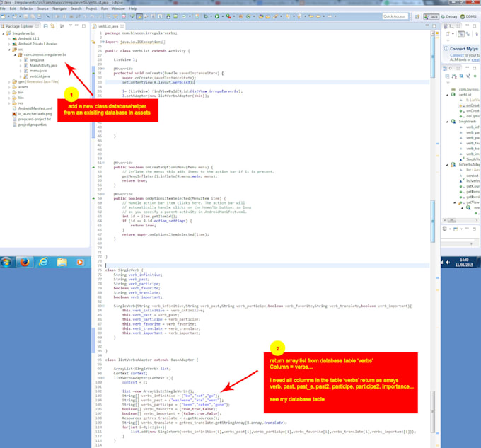Open the New wizard dropdown arrow
Image resolution: width=481 pixels, height=448 pixels.
8,16
